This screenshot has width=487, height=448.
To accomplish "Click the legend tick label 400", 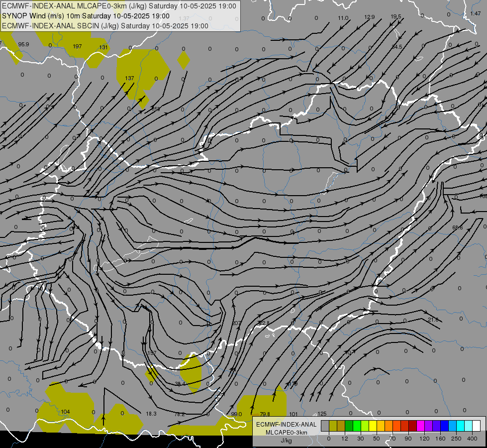I will point(472,439).
